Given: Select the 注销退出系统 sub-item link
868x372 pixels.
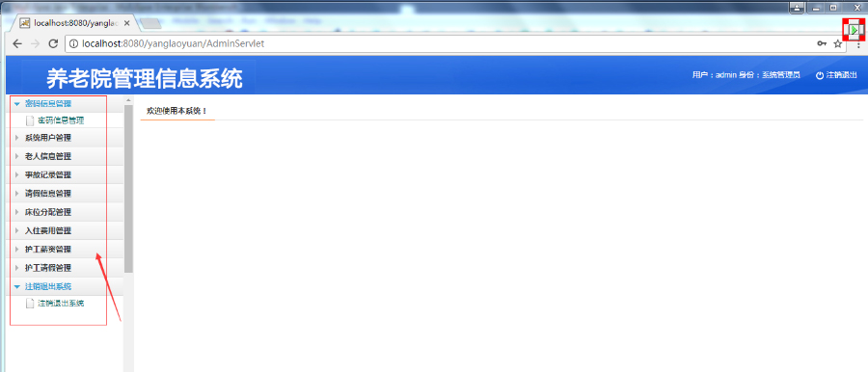Looking at the screenshot, I should (x=61, y=304).
